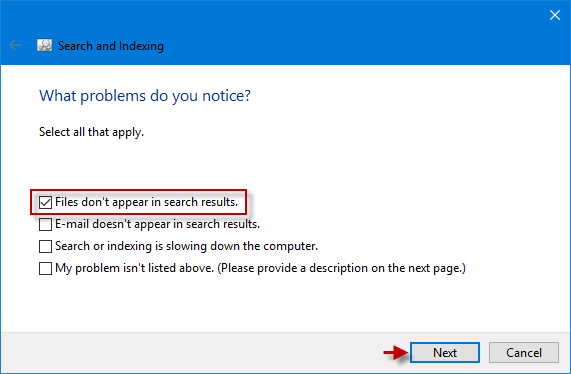
Task: Click the Search and Indexing magnifier icon
Action: coord(44,46)
